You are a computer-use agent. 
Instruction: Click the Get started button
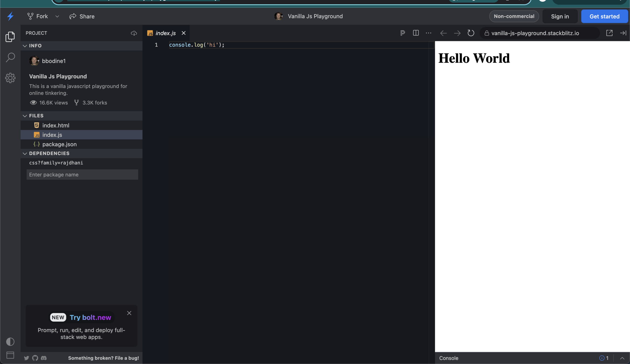[x=604, y=16]
